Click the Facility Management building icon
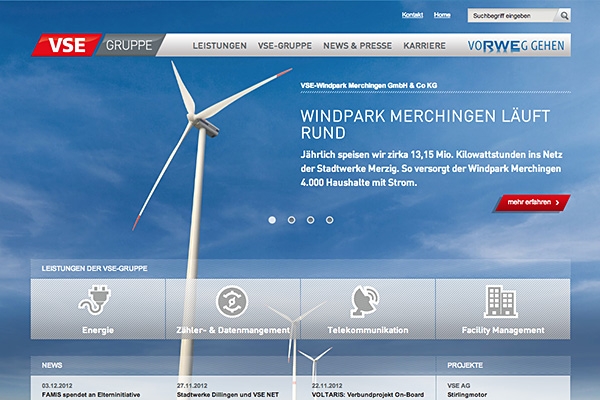Image resolution: width=600 pixels, height=400 pixels. (x=501, y=301)
